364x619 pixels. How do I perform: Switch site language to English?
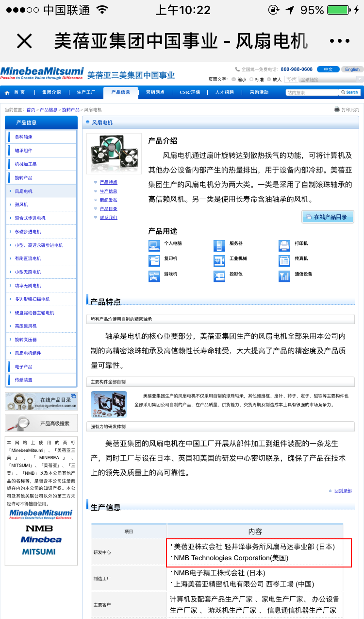click(352, 69)
